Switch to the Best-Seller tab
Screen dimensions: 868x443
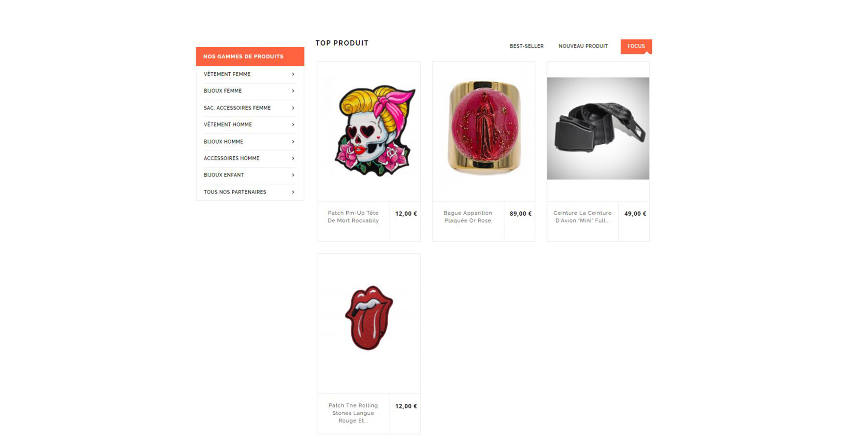[x=526, y=46]
